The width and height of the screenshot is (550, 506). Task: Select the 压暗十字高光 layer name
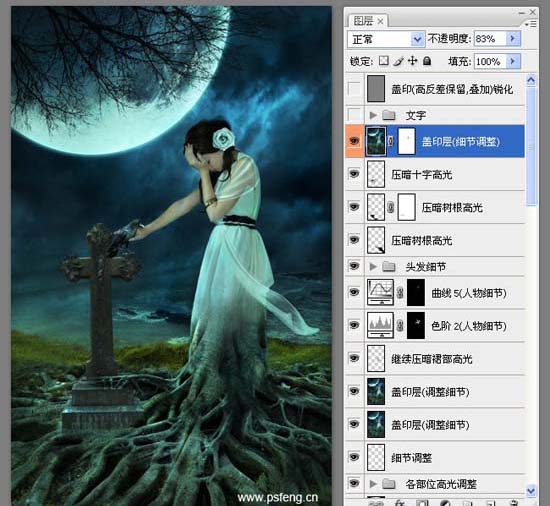[422, 174]
